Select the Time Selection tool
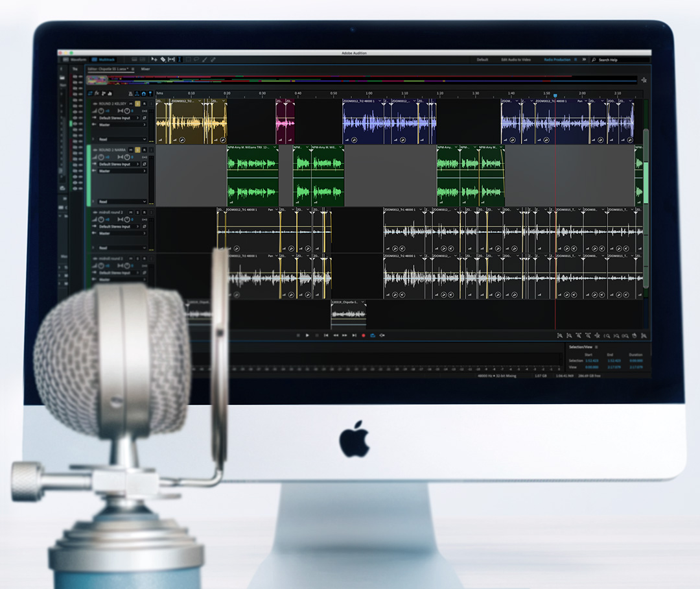 point(180,59)
